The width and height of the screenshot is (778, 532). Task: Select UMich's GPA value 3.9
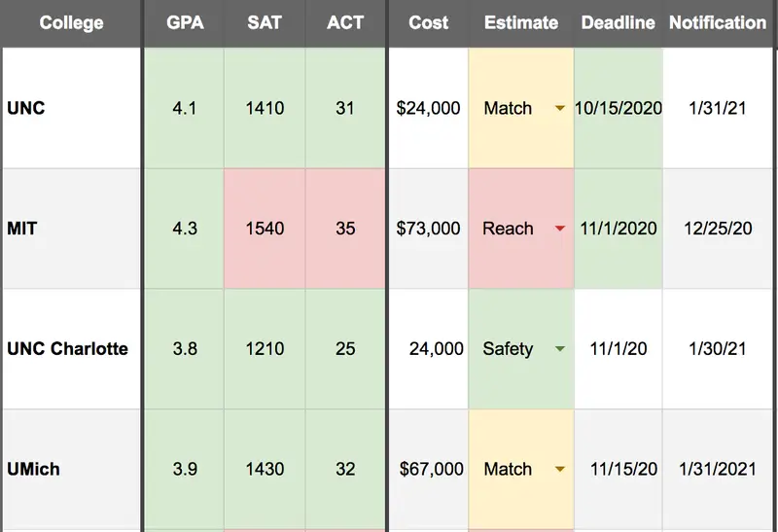[184, 469]
